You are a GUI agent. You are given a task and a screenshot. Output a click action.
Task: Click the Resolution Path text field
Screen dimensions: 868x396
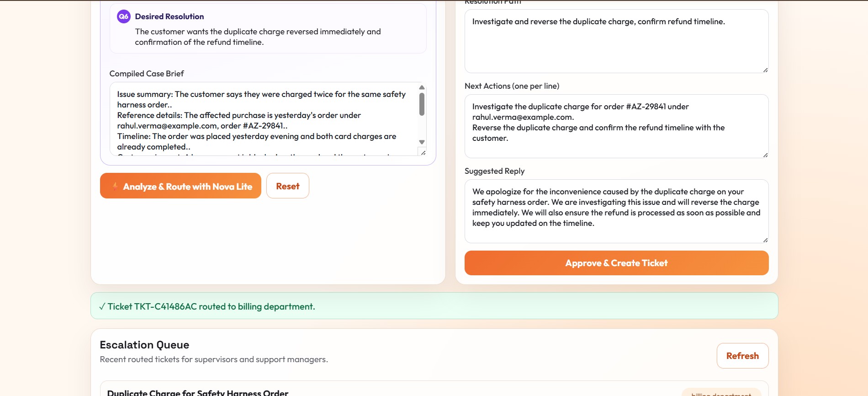pos(616,41)
